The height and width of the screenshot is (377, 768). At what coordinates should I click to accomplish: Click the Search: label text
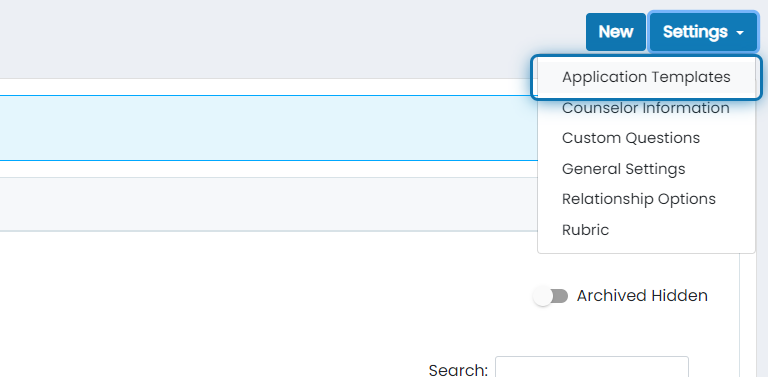click(458, 370)
